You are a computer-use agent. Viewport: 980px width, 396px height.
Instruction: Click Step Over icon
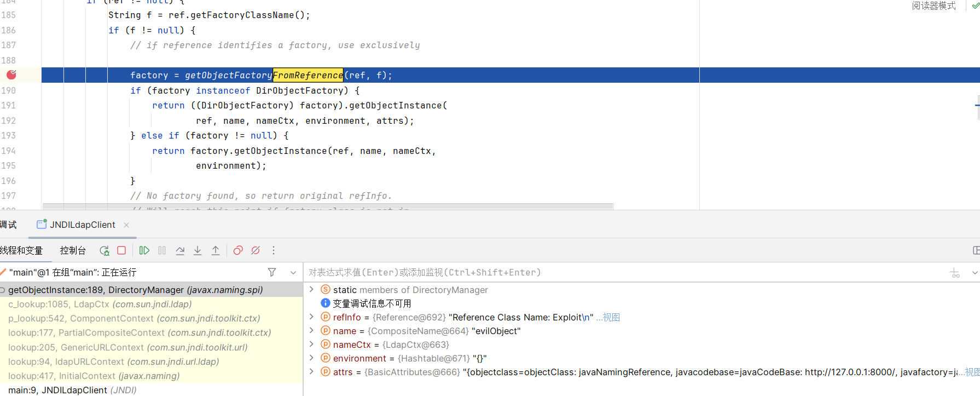click(x=180, y=250)
